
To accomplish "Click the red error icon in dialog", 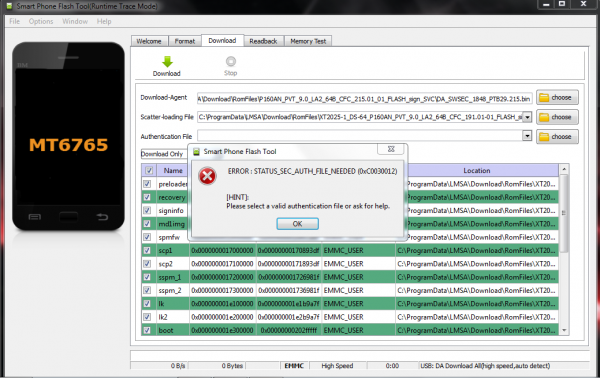I will coord(207,176).
